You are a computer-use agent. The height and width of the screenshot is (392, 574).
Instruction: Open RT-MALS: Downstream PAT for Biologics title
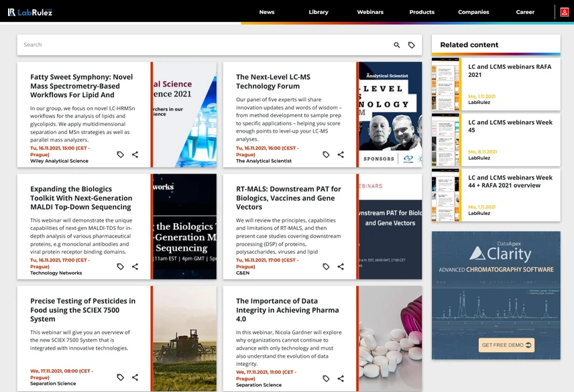pyautogui.click(x=288, y=198)
